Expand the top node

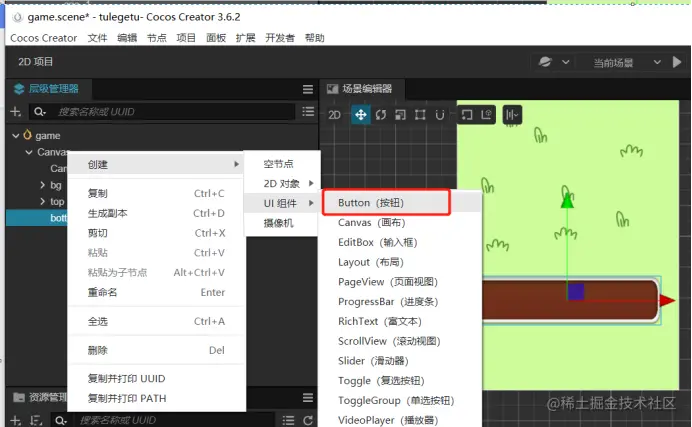(42, 201)
